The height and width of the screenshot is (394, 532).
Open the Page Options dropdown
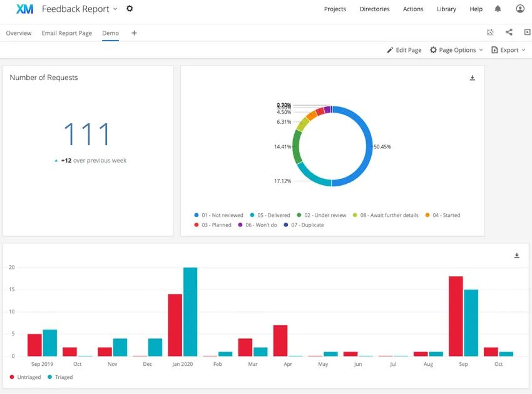456,50
